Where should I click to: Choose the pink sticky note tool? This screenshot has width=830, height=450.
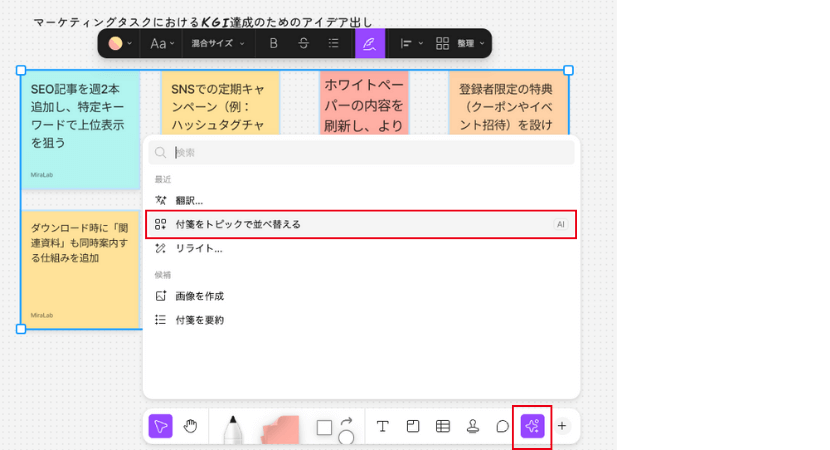pos(281,429)
